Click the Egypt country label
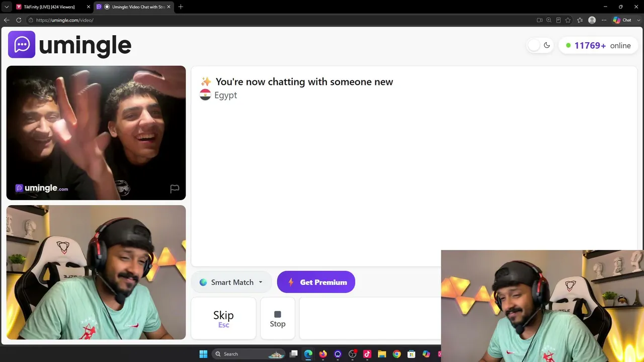The width and height of the screenshot is (644, 362). point(225,95)
